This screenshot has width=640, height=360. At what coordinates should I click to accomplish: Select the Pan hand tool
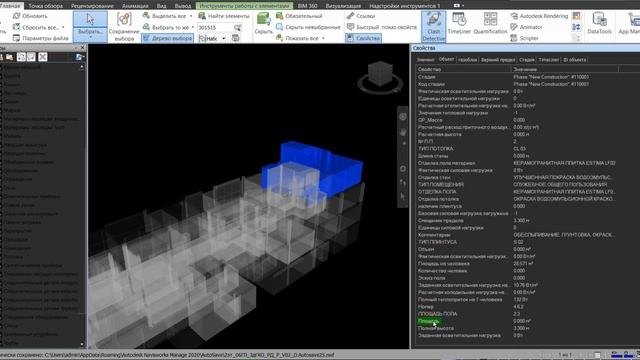(403, 132)
